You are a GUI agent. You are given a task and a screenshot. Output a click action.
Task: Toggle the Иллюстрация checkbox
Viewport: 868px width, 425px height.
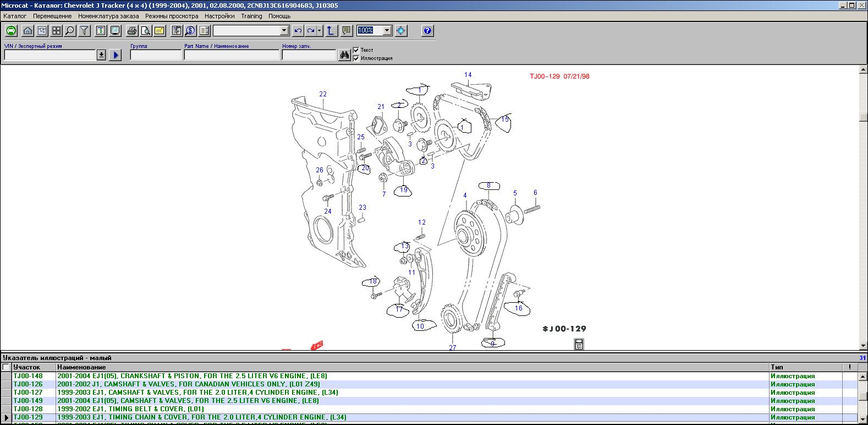click(356, 58)
